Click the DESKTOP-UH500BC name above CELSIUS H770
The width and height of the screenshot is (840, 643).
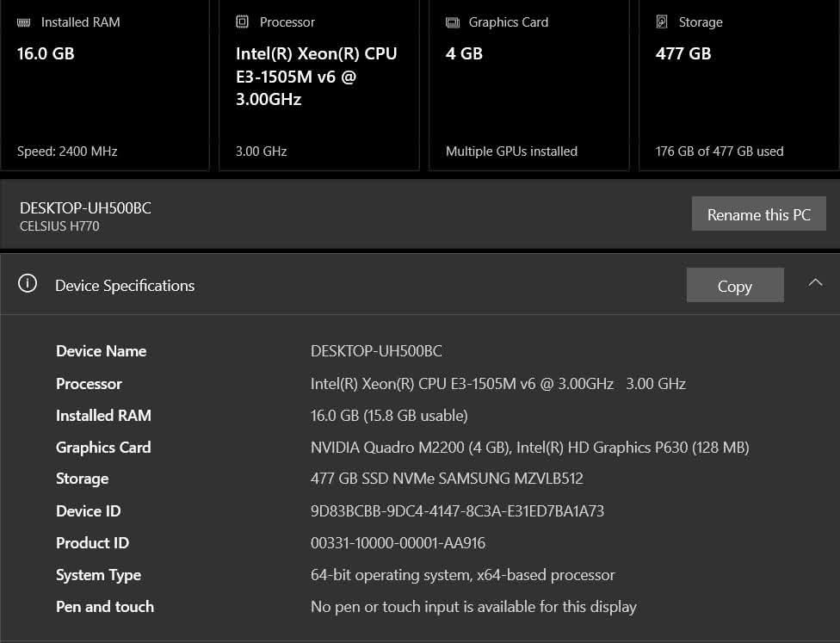tap(85, 208)
